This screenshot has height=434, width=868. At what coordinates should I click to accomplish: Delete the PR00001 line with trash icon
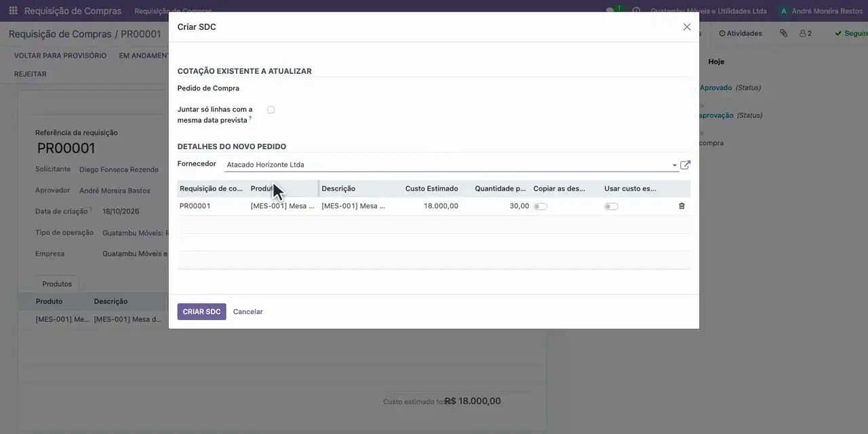click(x=682, y=206)
